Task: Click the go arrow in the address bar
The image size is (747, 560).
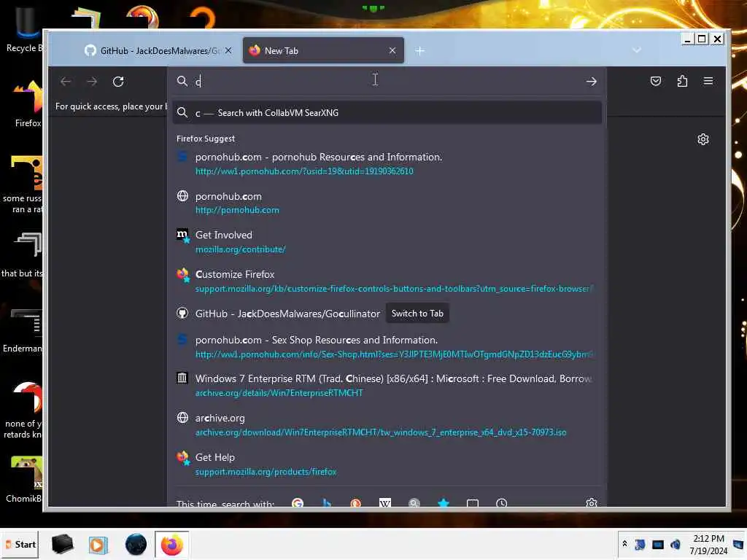Action: click(591, 82)
